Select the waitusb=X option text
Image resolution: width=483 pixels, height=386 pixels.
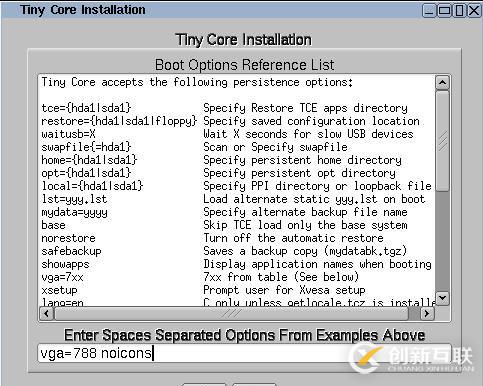68,134
